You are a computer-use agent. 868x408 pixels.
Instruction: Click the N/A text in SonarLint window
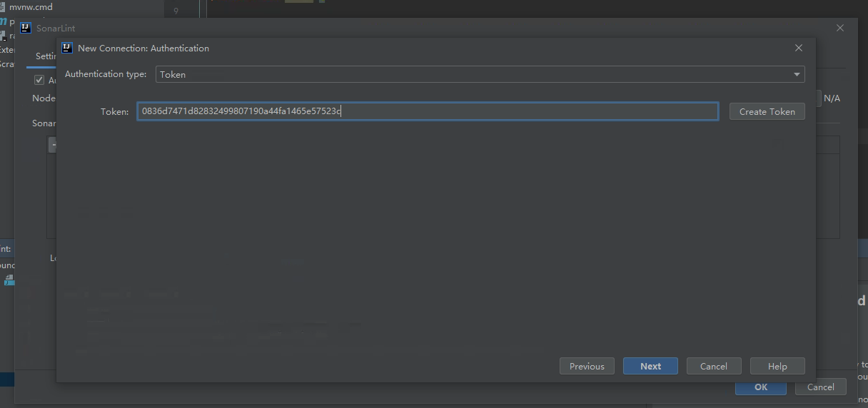832,98
